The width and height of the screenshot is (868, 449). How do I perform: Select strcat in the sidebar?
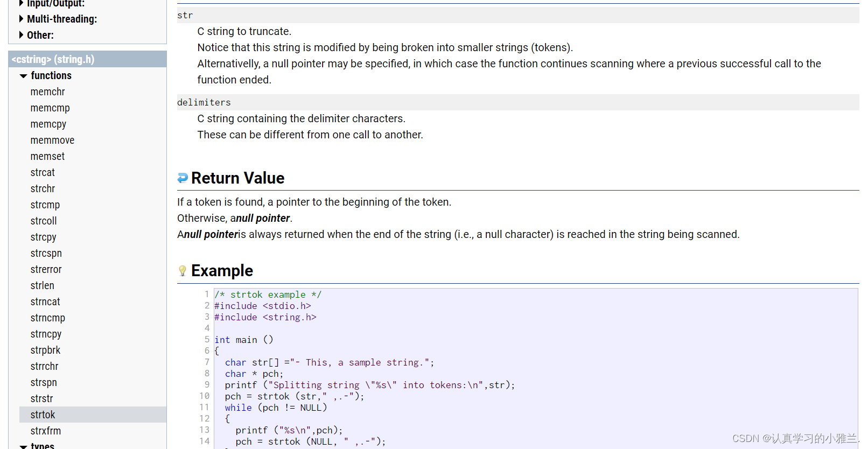click(43, 173)
